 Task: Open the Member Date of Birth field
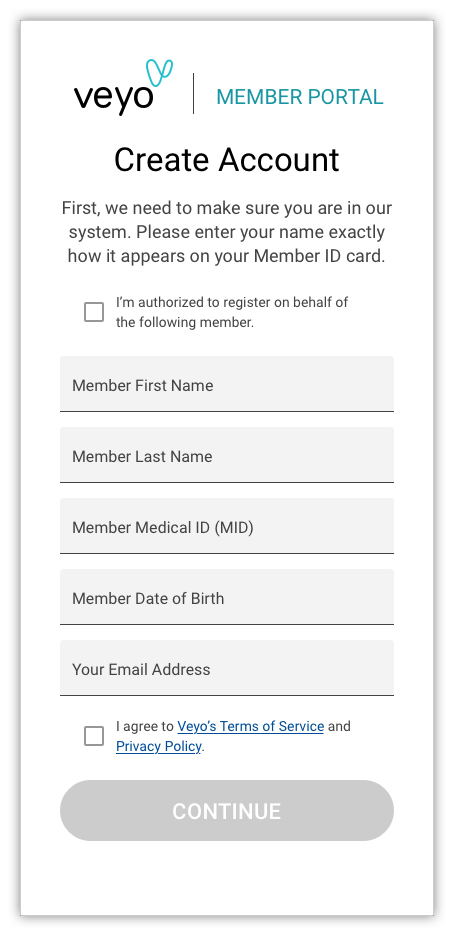click(x=227, y=597)
